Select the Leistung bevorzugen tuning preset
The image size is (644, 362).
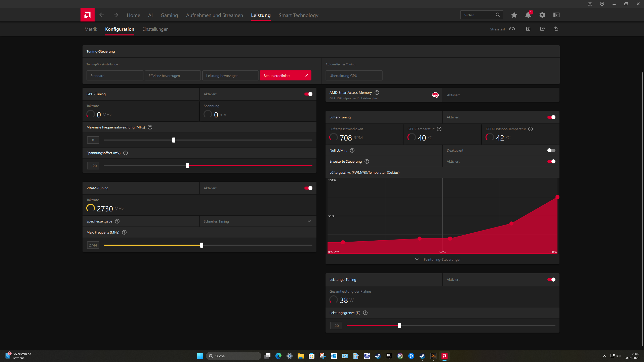point(230,75)
